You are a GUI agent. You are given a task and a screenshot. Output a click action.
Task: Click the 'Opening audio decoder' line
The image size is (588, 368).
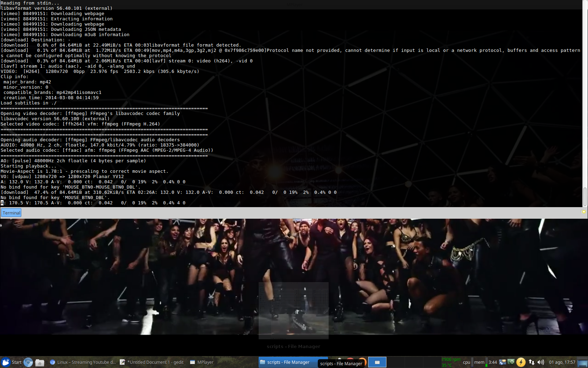coord(90,140)
